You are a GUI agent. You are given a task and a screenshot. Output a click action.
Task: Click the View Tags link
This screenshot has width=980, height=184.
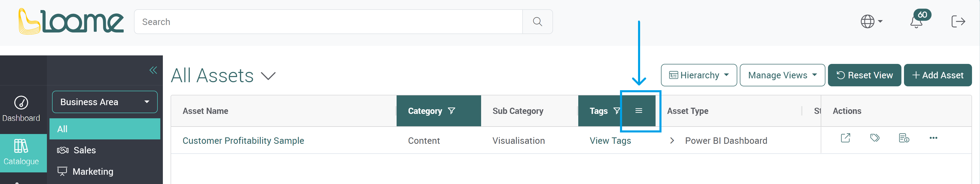coord(610,141)
